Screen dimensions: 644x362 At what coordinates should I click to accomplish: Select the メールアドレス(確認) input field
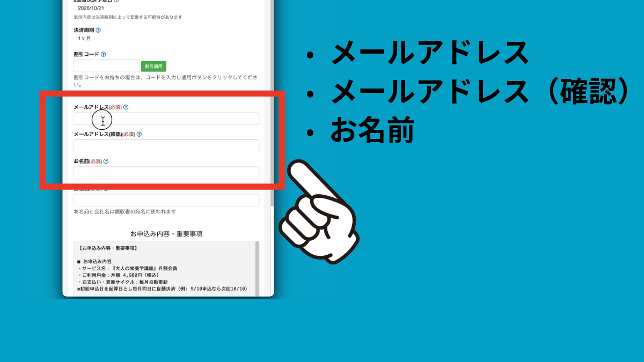[x=166, y=146]
